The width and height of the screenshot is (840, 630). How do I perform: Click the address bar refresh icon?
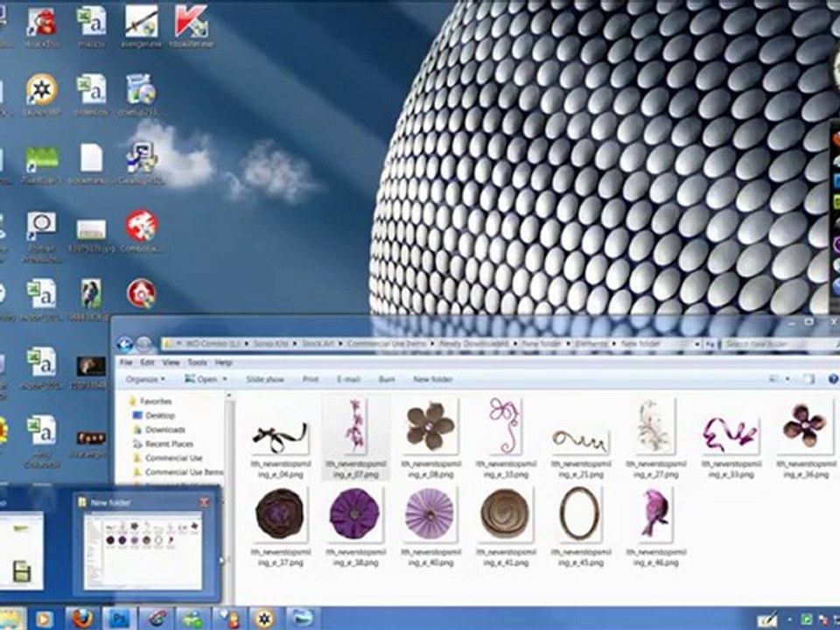(x=710, y=344)
